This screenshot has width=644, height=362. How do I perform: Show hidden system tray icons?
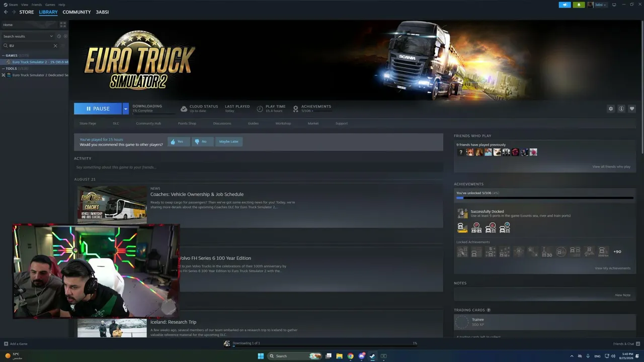pyautogui.click(x=572, y=356)
